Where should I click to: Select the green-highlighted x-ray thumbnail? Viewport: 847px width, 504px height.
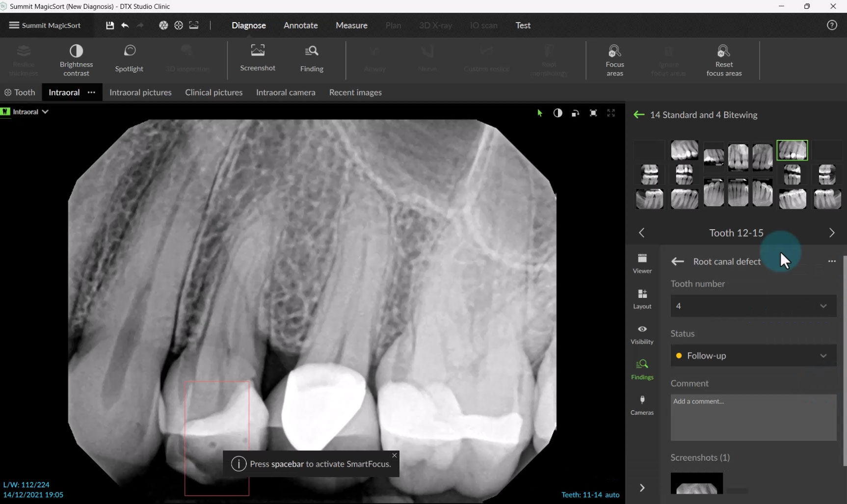792,150
